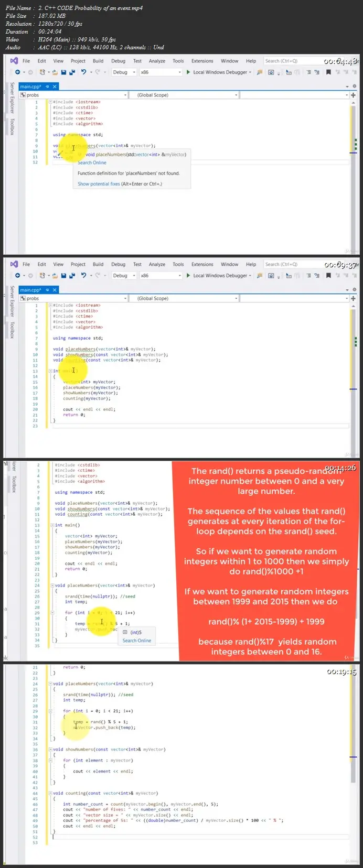Viewport: 363px width, 868px height.
Task: Open Help menu in 00:09:37 frame
Action: click(x=251, y=264)
